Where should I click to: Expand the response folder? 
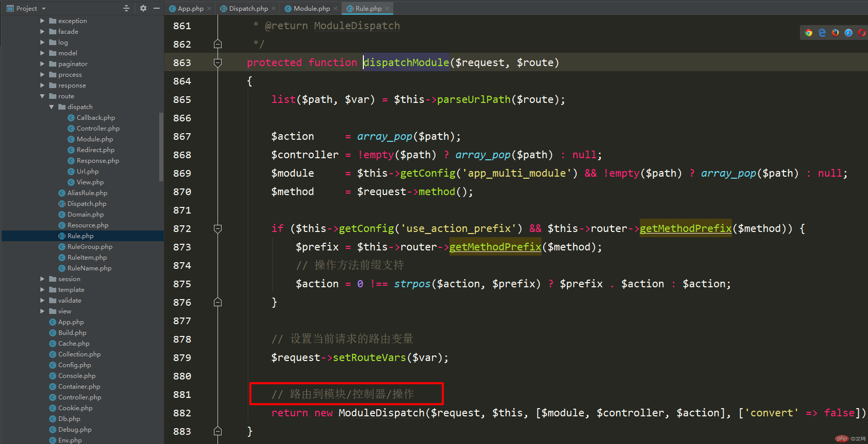[x=42, y=86]
